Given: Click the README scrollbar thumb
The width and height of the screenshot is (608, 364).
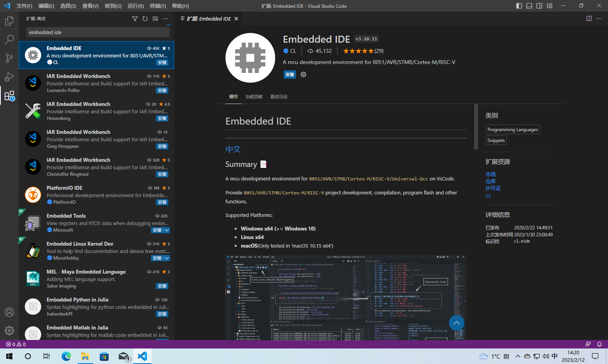Looking at the screenshot, I should [x=476, y=127].
